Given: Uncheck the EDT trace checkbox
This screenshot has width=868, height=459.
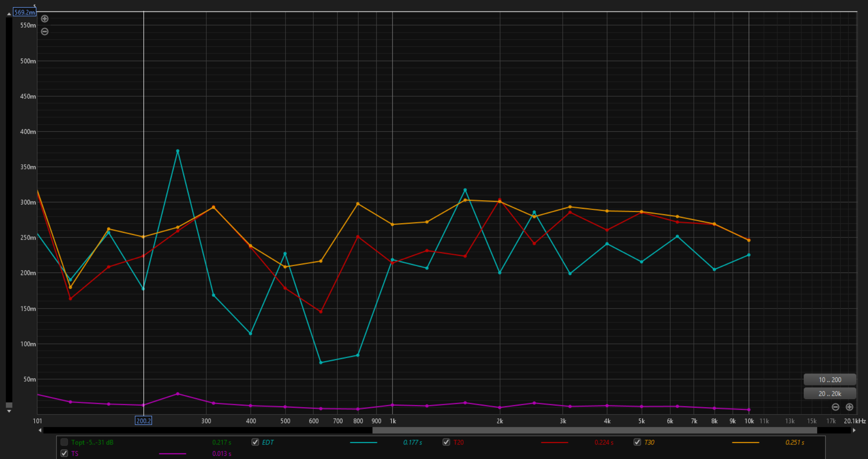Looking at the screenshot, I should [x=255, y=442].
